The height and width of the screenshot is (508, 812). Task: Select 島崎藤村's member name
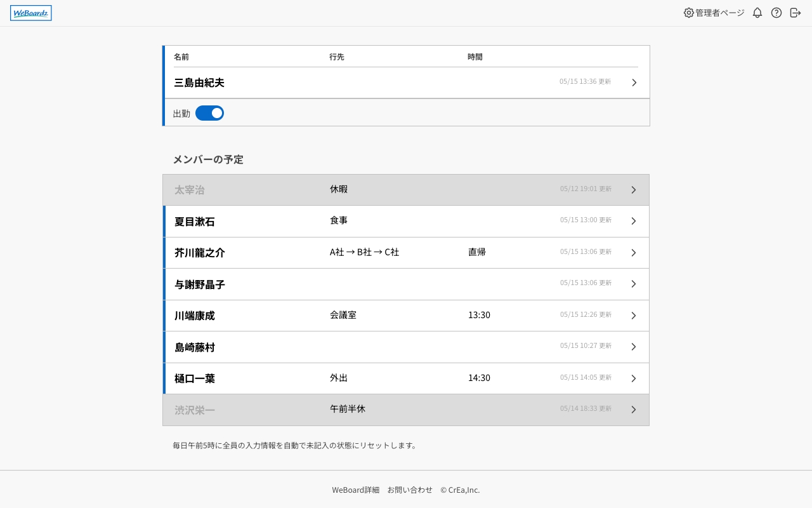[x=195, y=347]
